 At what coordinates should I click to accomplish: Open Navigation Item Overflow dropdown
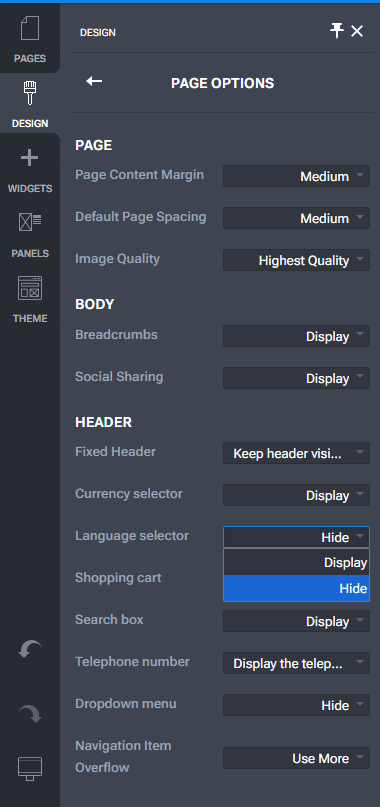(x=296, y=758)
